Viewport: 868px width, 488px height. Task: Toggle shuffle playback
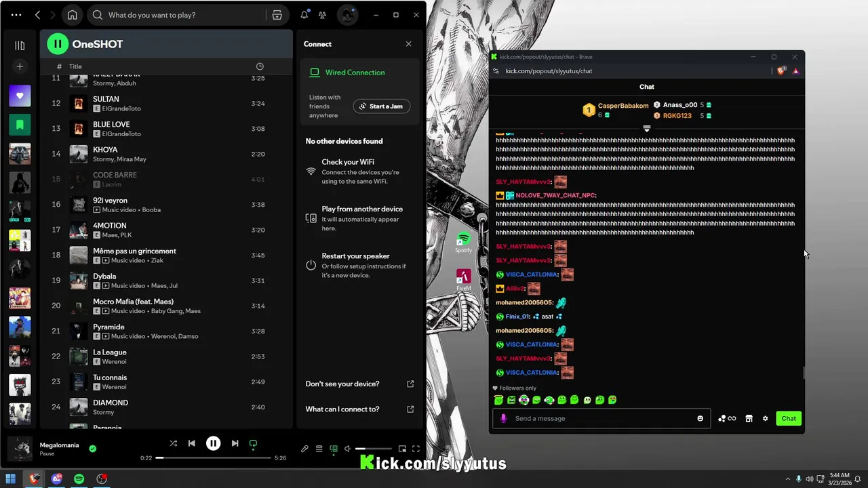[173, 443]
